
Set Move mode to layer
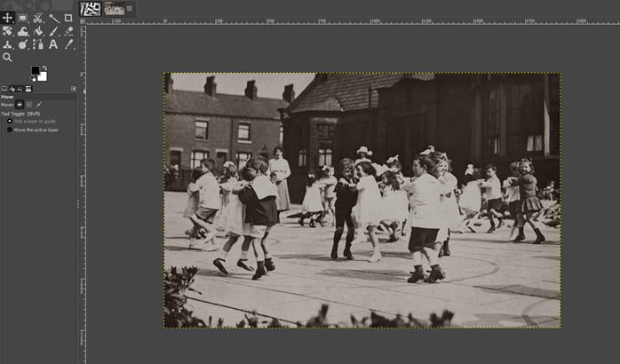coord(20,105)
